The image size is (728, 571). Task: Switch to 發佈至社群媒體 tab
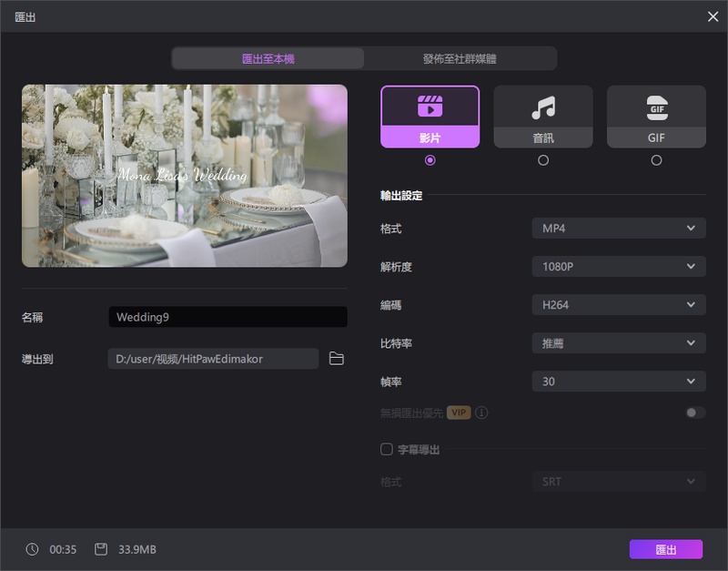click(460, 58)
